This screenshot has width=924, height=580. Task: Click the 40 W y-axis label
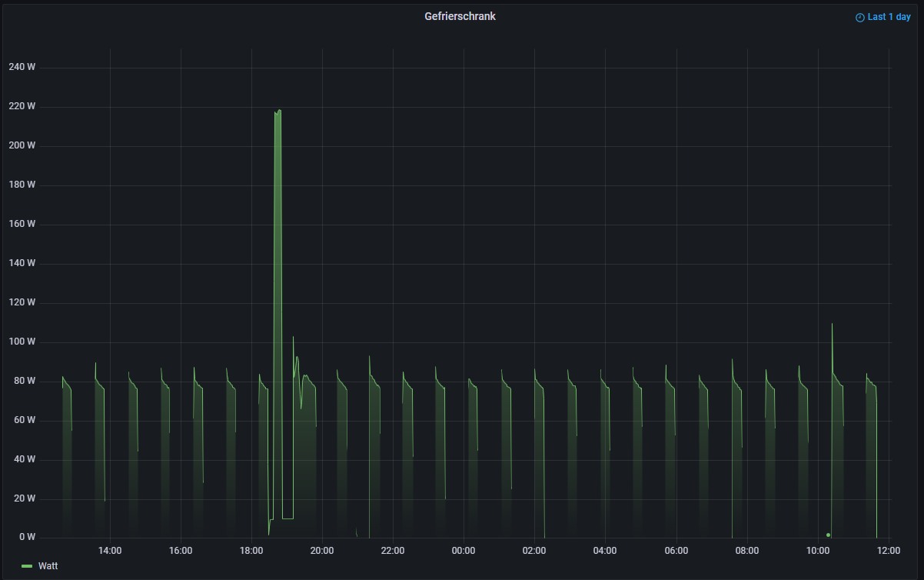pos(25,459)
